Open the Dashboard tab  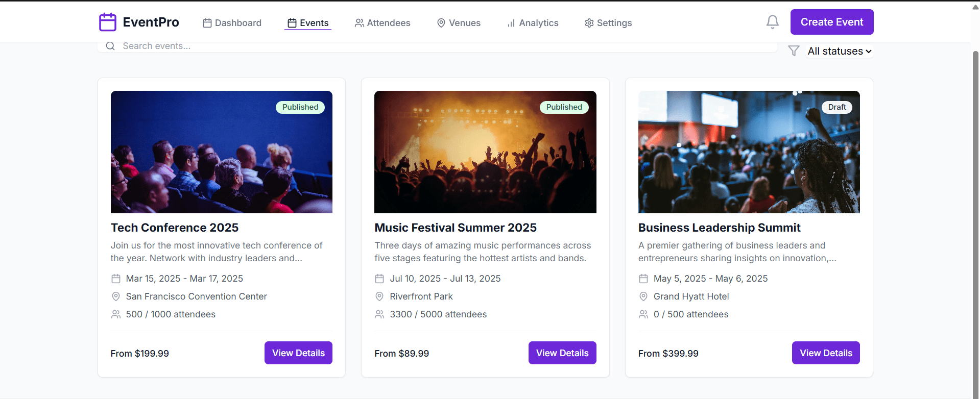(x=232, y=23)
